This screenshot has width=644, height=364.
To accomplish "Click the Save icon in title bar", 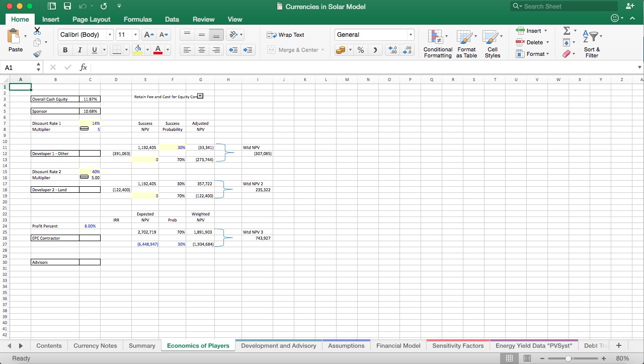I will coord(67,7).
